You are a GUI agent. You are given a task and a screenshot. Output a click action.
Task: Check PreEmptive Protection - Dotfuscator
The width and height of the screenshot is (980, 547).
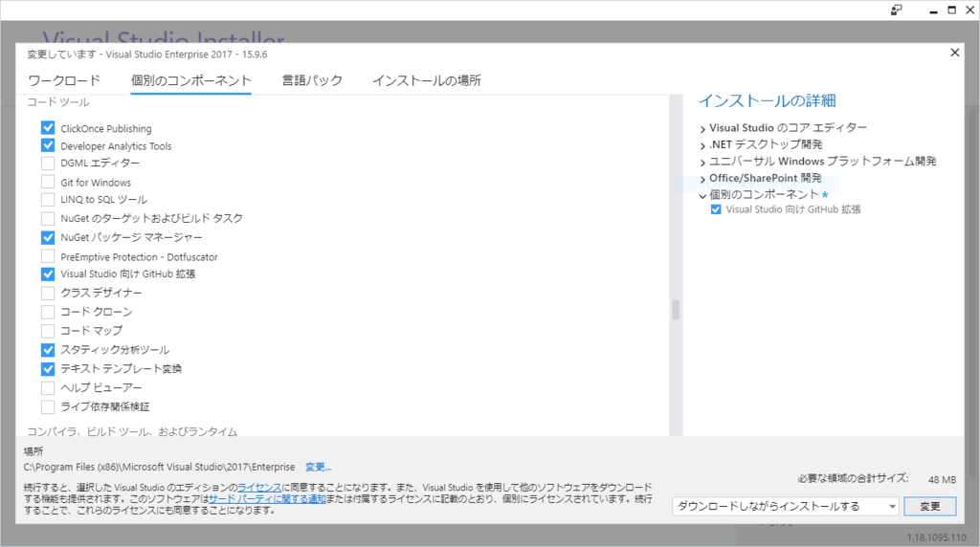48,256
